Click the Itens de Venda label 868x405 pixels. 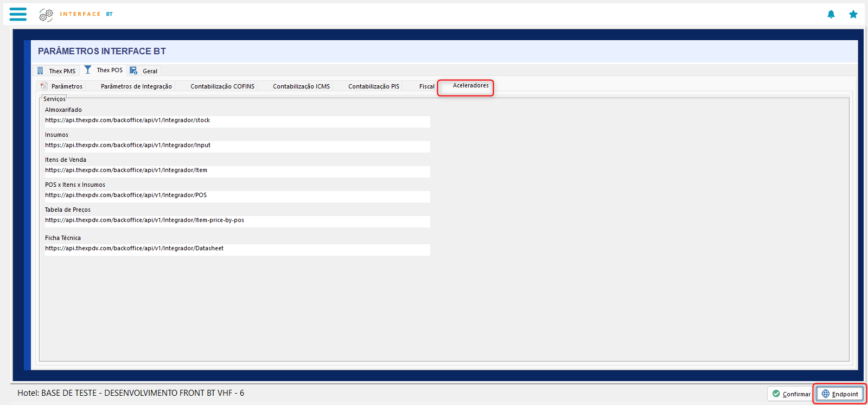click(x=66, y=160)
